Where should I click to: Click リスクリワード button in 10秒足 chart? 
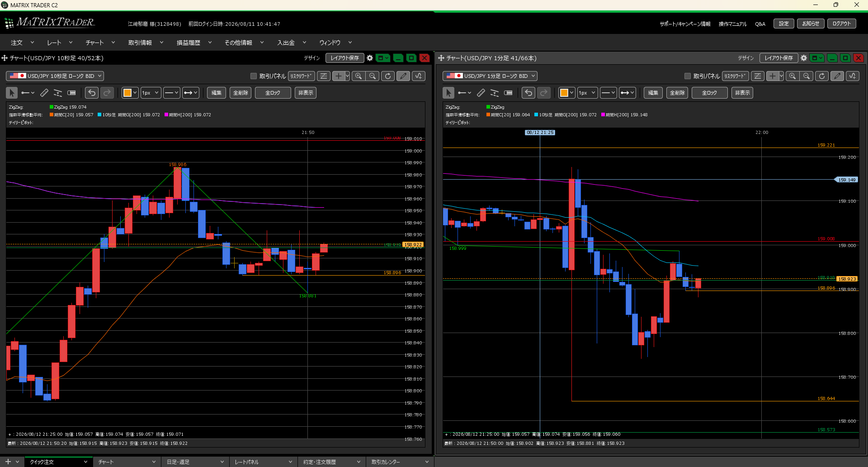pyautogui.click(x=301, y=76)
